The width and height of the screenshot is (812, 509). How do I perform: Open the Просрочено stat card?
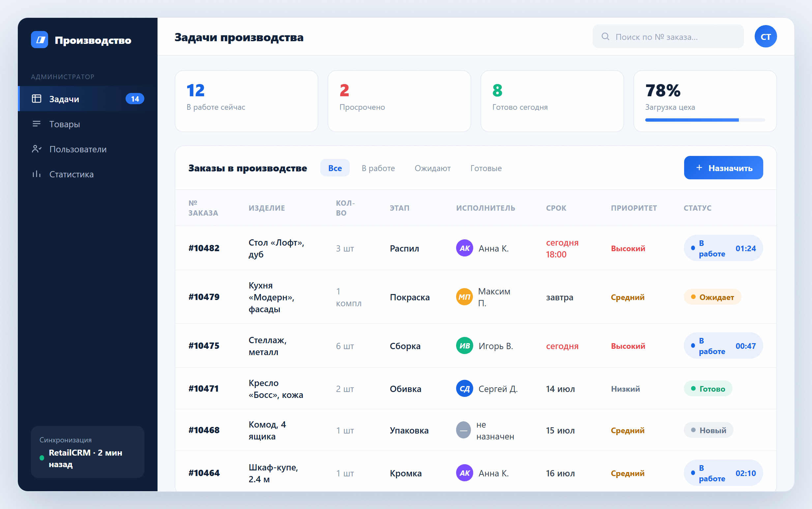399,101
